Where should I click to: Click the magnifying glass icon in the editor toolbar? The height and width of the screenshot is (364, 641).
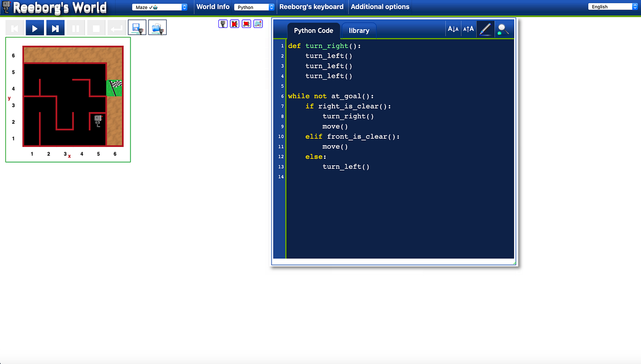[x=503, y=28]
